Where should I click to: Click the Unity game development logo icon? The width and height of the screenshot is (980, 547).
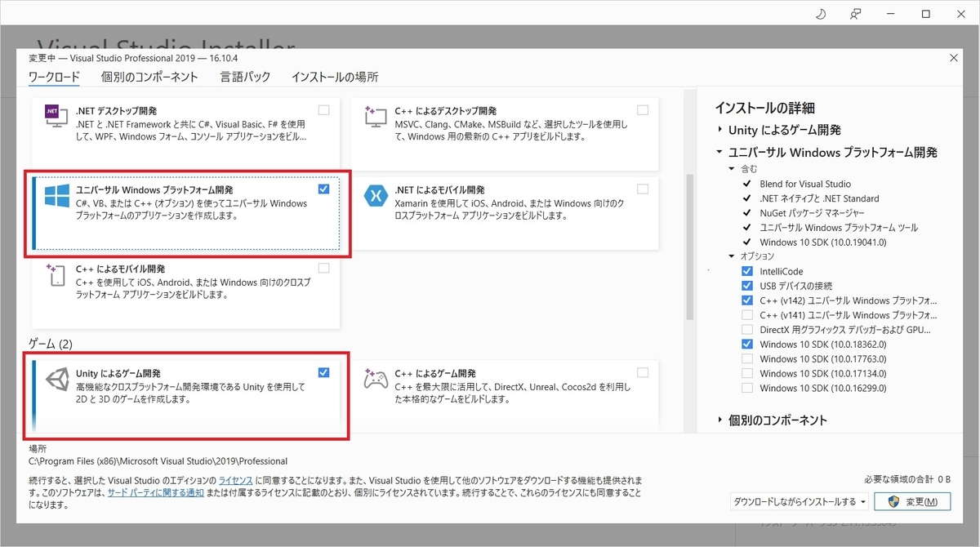[56, 380]
